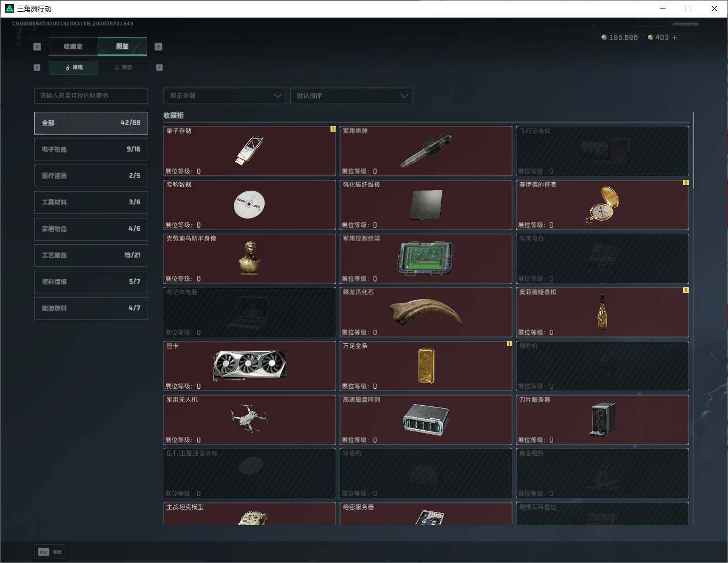Screen dimensions: 728x563
Task: Open the locked 黄金瞪羚 item
Action: (603, 473)
